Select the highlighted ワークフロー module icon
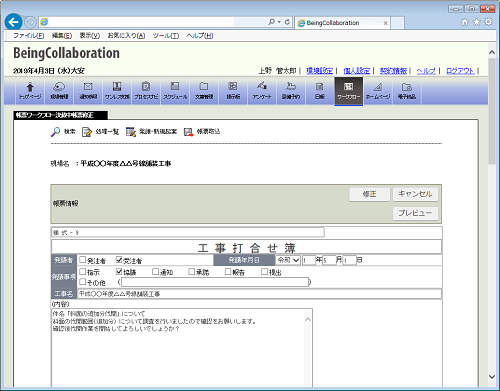Screen dimensions: 500x391 click(x=349, y=91)
